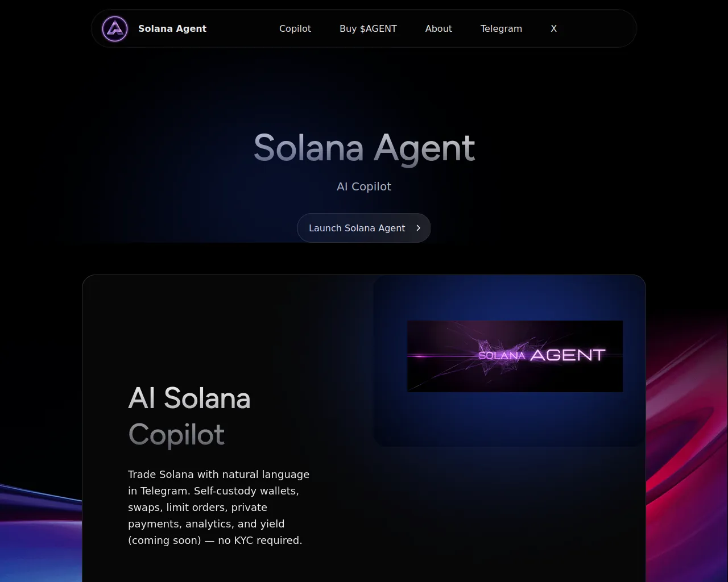Click the large Solana Agent hero heading
Image resolution: width=728 pixels, height=582 pixels.
pyautogui.click(x=364, y=148)
